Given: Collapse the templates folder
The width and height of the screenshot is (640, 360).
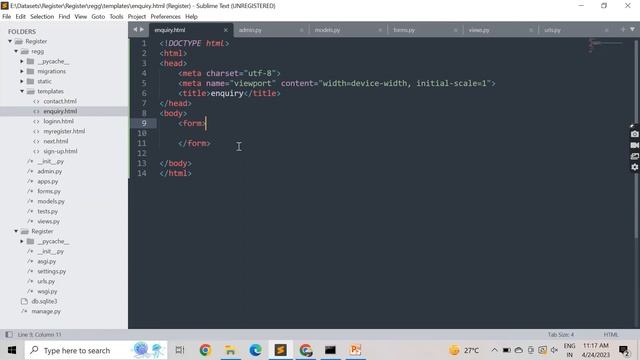Looking at the screenshot, I should click(22, 91).
